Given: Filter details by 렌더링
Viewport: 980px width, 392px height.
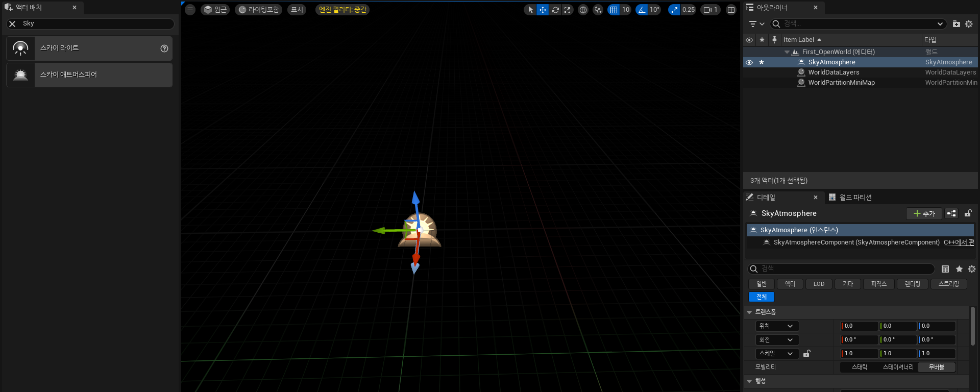Looking at the screenshot, I should click(x=913, y=284).
